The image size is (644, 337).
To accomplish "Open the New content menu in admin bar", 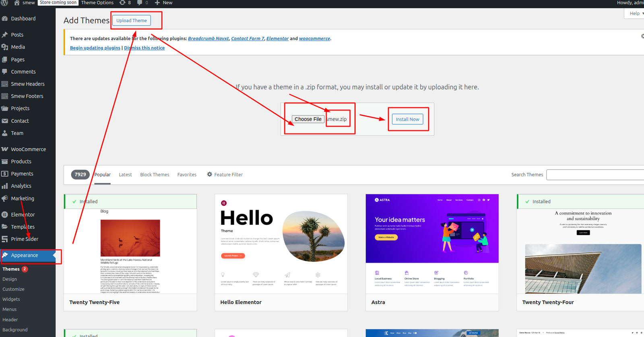I will 163,3.
